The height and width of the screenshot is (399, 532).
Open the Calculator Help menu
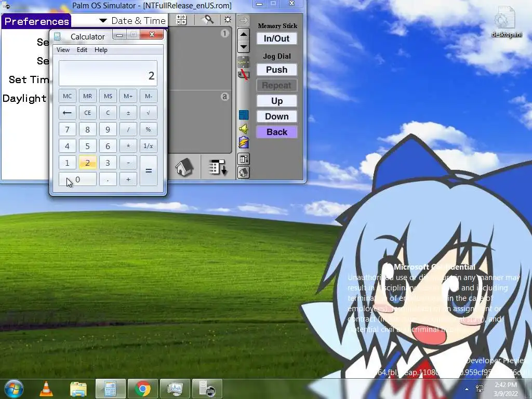point(101,50)
